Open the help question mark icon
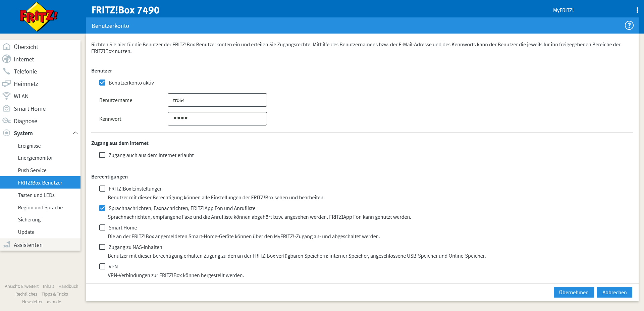The height and width of the screenshot is (311, 644). point(629,25)
